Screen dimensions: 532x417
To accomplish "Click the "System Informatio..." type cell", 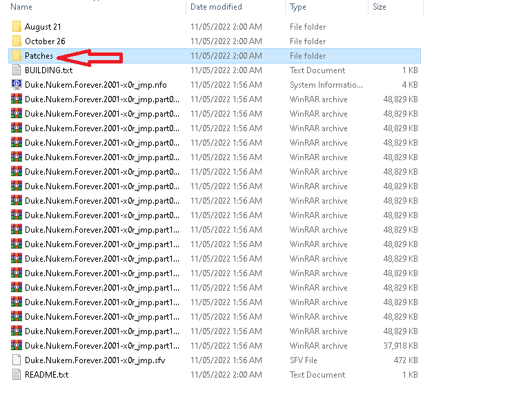I will tap(326, 85).
